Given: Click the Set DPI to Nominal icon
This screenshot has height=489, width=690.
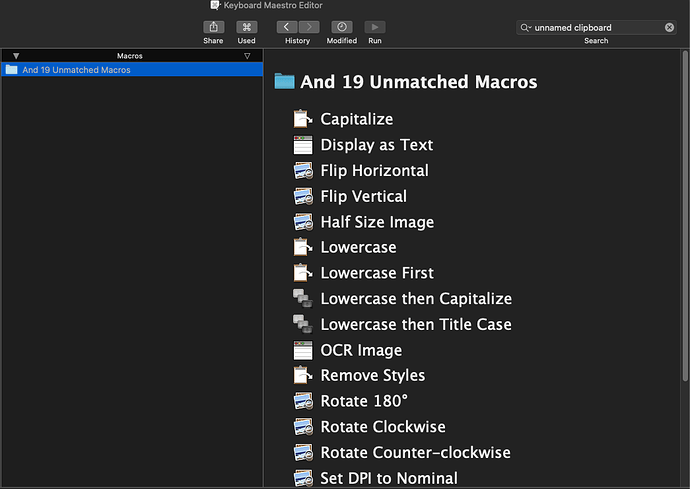Looking at the screenshot, I should 303,478.
